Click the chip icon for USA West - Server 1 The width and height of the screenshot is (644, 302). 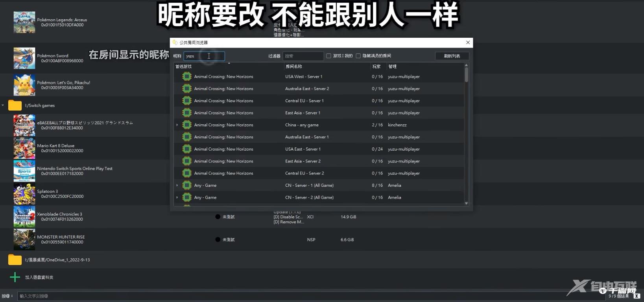(187, 77)
